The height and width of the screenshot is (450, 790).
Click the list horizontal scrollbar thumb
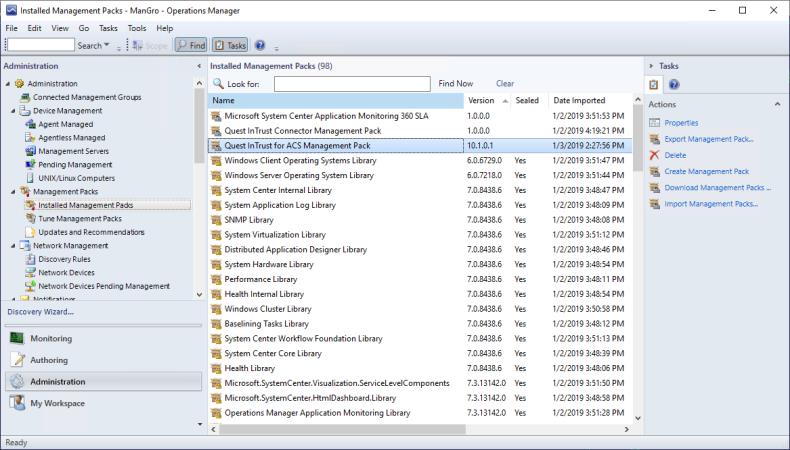pyautogui.click(x=342, y=429)
